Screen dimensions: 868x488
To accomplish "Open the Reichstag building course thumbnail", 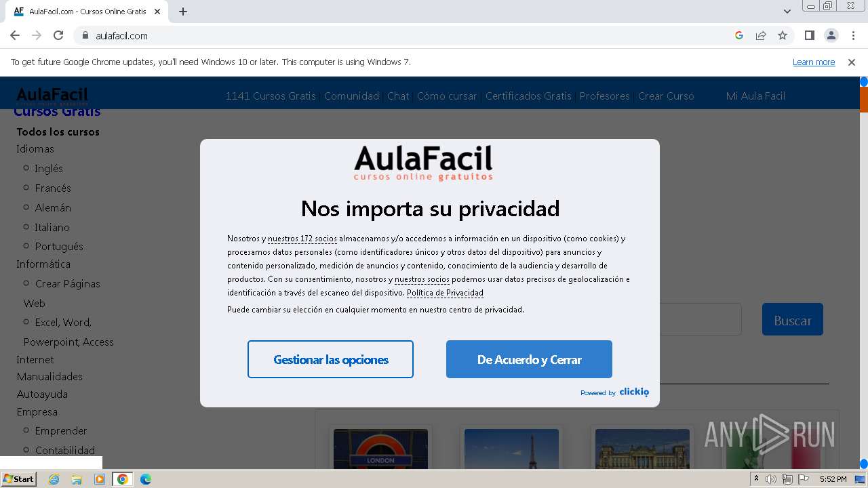I will tap(642, 449).
